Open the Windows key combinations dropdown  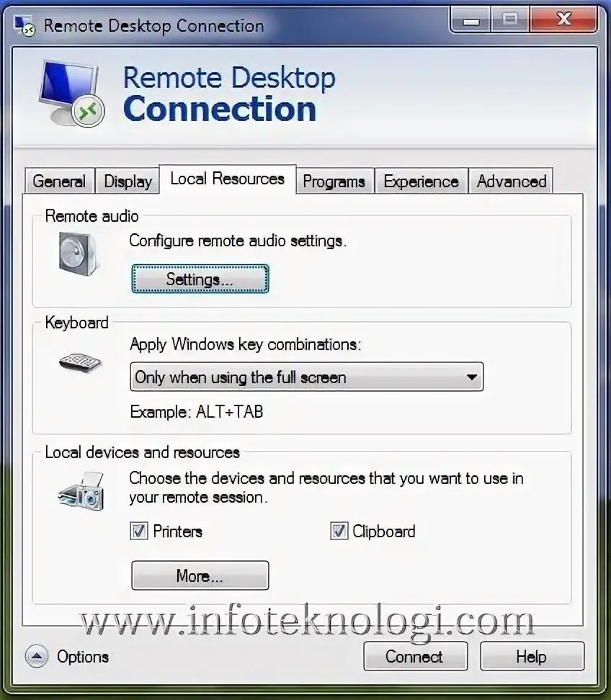tap(306, 377)
